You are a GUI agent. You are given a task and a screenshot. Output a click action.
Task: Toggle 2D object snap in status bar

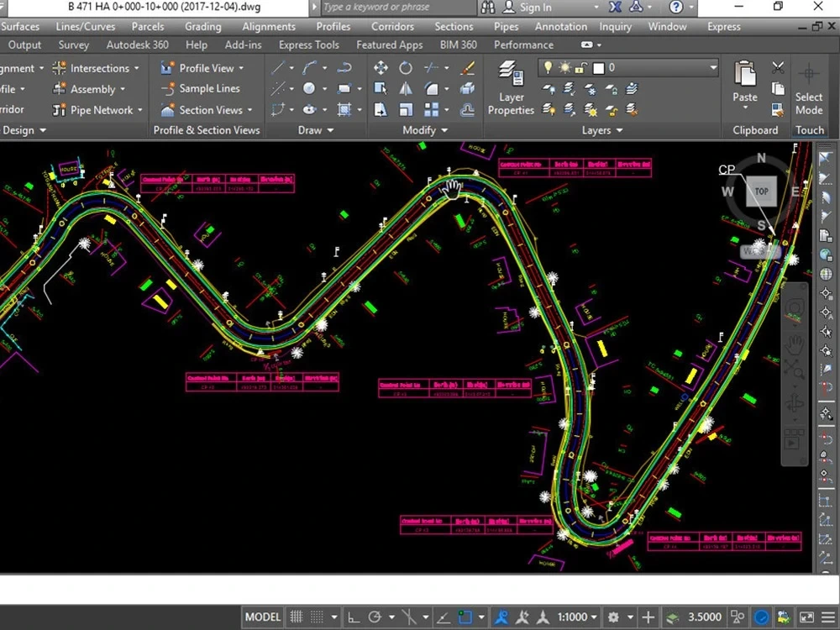point(465,617)
